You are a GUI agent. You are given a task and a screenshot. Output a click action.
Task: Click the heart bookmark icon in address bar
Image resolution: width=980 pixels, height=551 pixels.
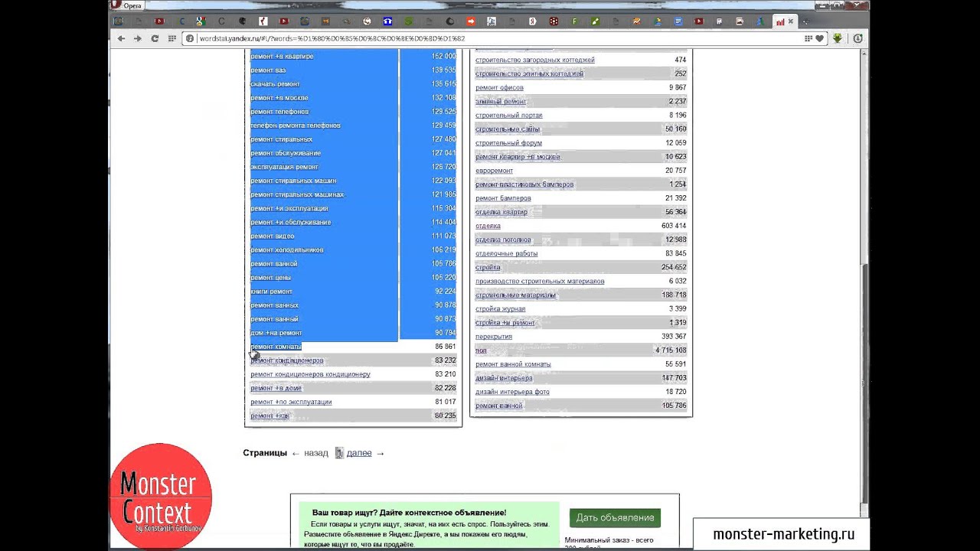[819, 38]
